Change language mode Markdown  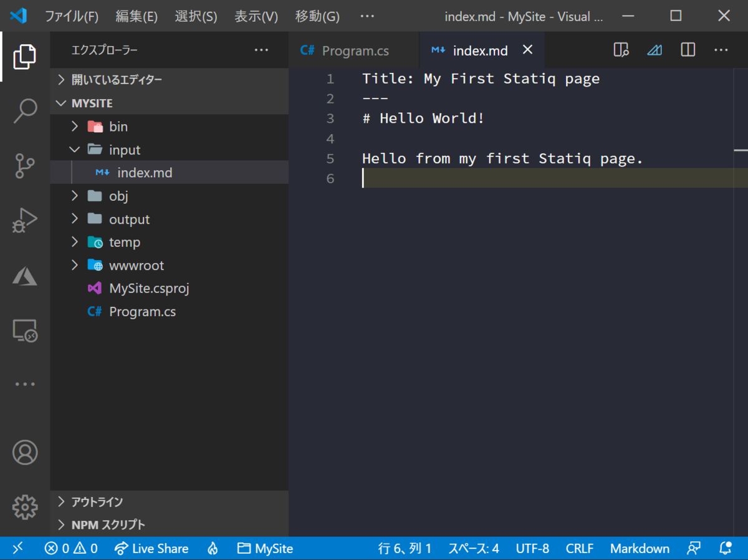(x=640, y=549)
